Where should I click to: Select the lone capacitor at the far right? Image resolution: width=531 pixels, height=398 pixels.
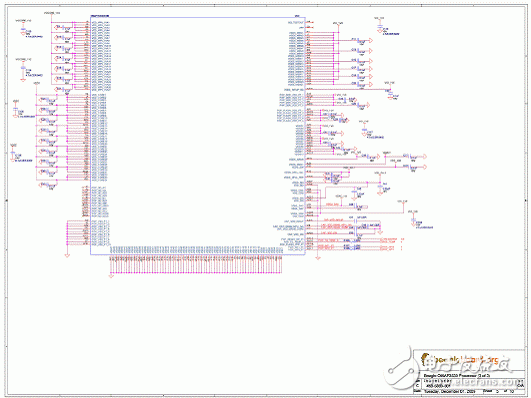(x=413, y=221)
